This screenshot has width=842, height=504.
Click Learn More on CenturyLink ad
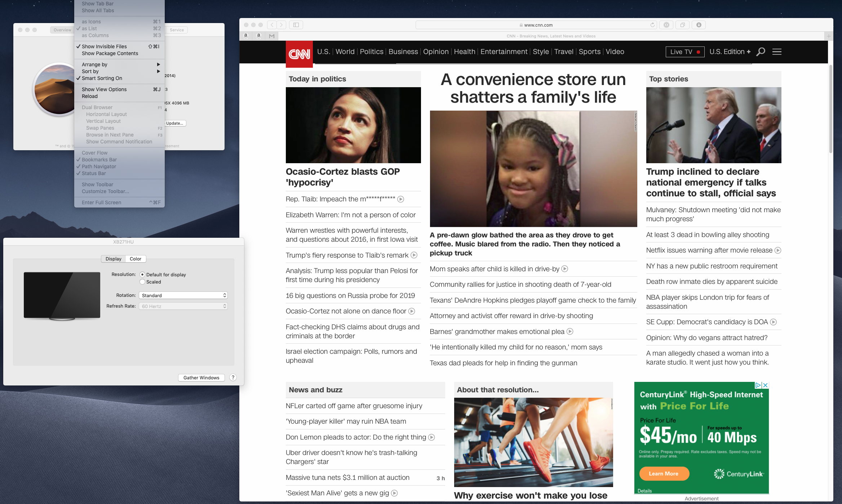[x=664, y=474]
